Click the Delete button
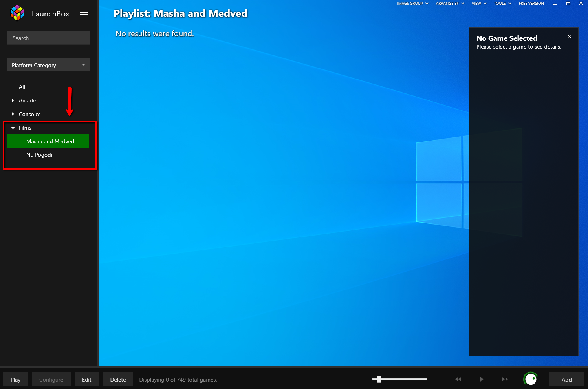The image size is (588, 389). coord(118,380)
